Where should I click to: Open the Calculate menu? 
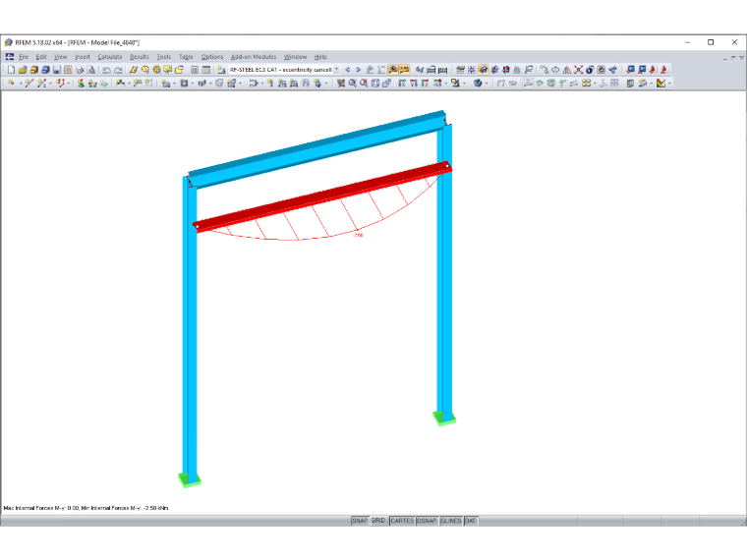point(110,57)
